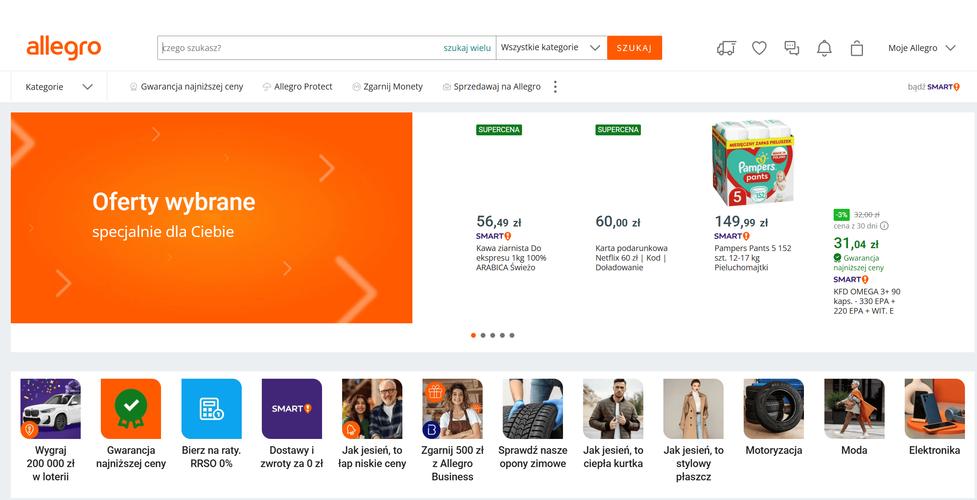Open the delivery truck icon in header
The height and width of the screenshot is (500, 977).
tap(726, 48)
